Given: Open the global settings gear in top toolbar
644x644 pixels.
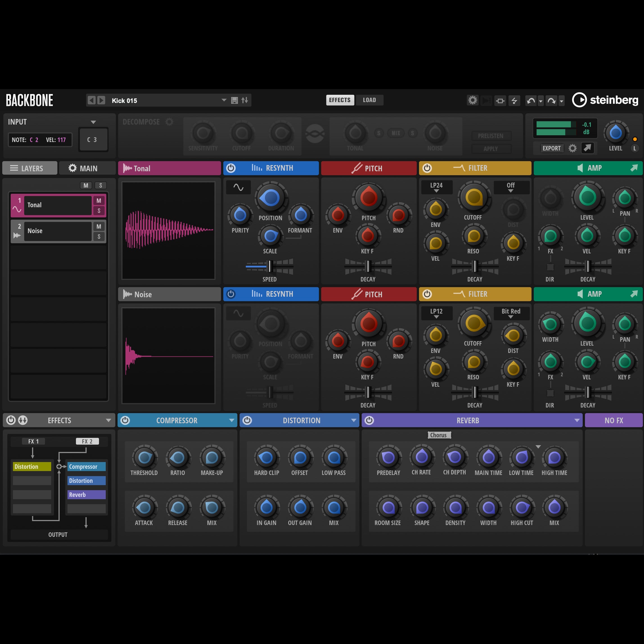Looking at the screenshot, I should [x=472, y=100].
